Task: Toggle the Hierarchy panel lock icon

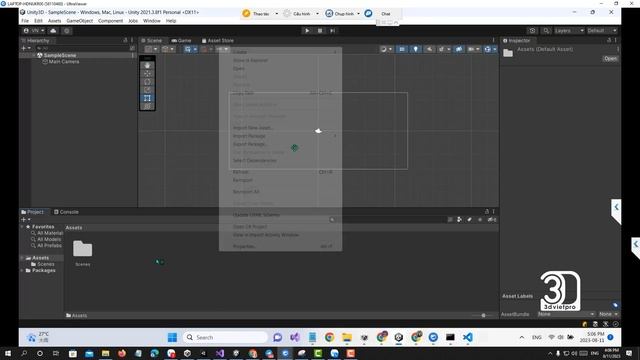Action: point(126,40)
